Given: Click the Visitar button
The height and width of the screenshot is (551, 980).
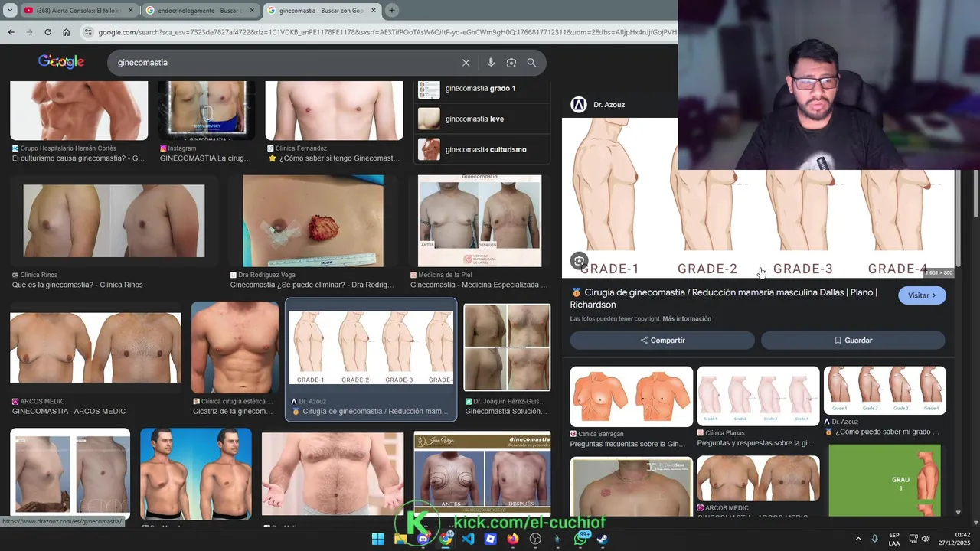Looking at the screenshot, I should tap(922, 295).
